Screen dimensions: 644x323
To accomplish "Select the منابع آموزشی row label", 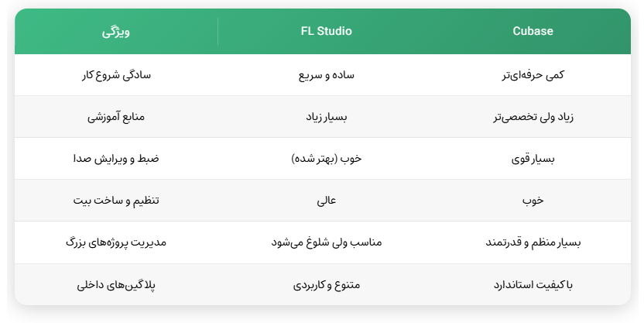I will (x=116, y=117).
